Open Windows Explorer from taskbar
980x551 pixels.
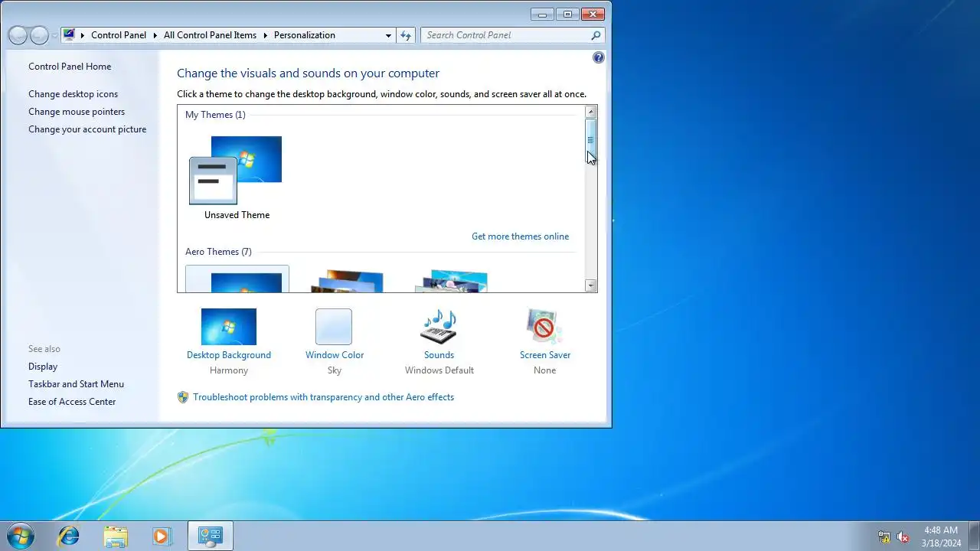tap(116, 536)
